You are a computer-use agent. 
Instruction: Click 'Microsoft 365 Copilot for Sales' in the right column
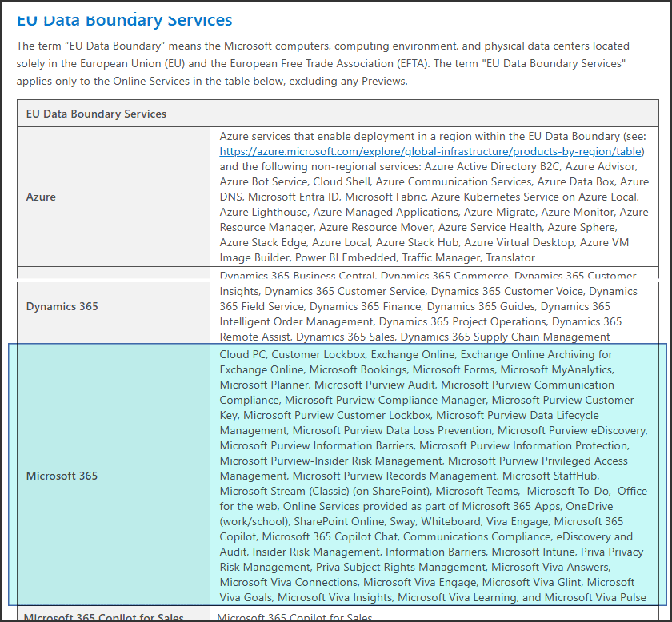coord(294,616)
